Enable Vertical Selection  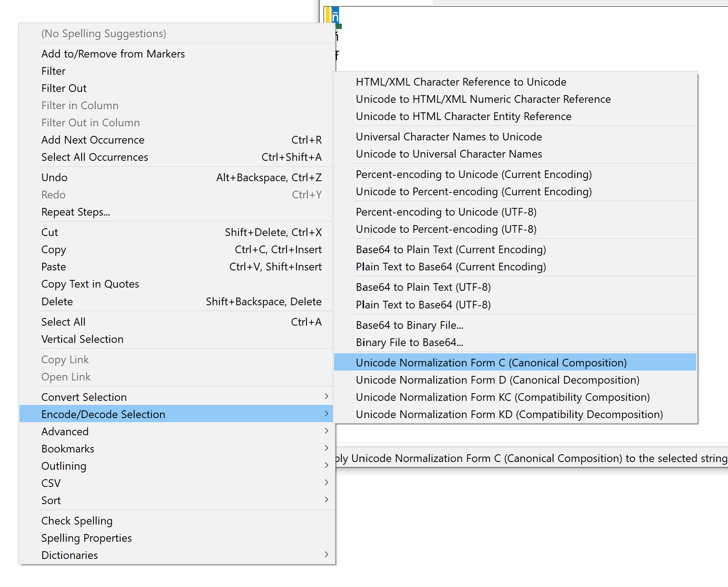177,339
